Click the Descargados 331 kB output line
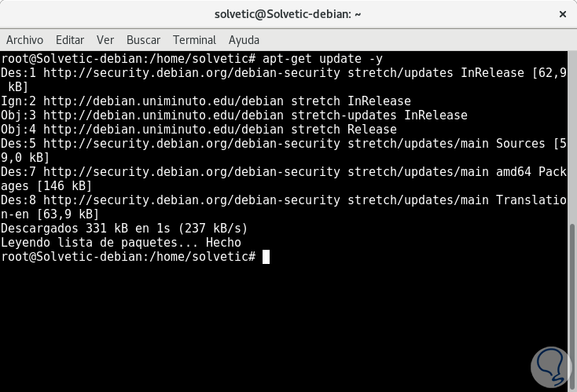This screenshot has width=577, height=392. 124,229
